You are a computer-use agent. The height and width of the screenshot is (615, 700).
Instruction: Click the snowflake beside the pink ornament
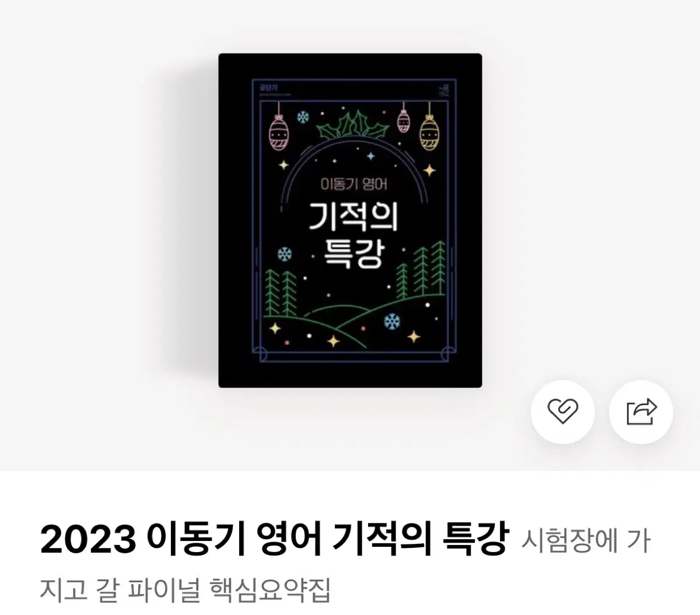303,118
